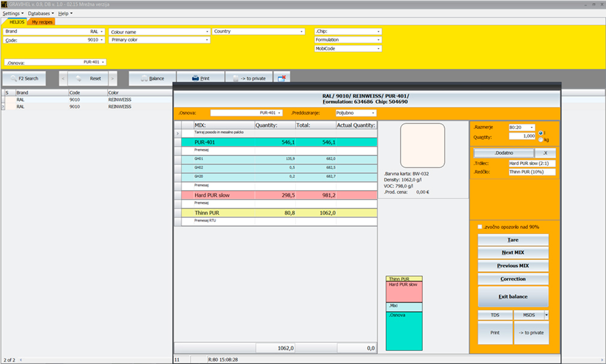
Task: Open the orange bar Osnova PUR-401 dropdown
Action: coord(280,113)
